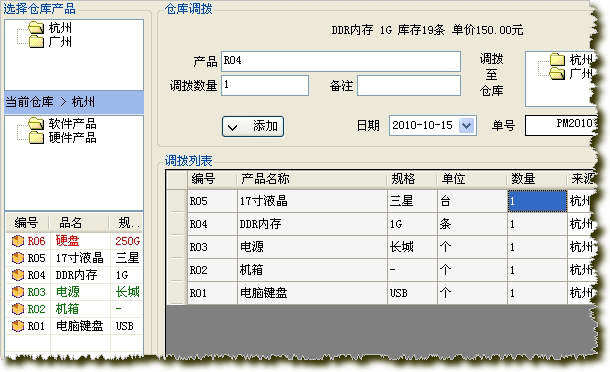Select 广州 in the warehouse tree
Image resolution: width=610 pixels, height=372 pixels.
pyautogui.click(x=60, y=41)
